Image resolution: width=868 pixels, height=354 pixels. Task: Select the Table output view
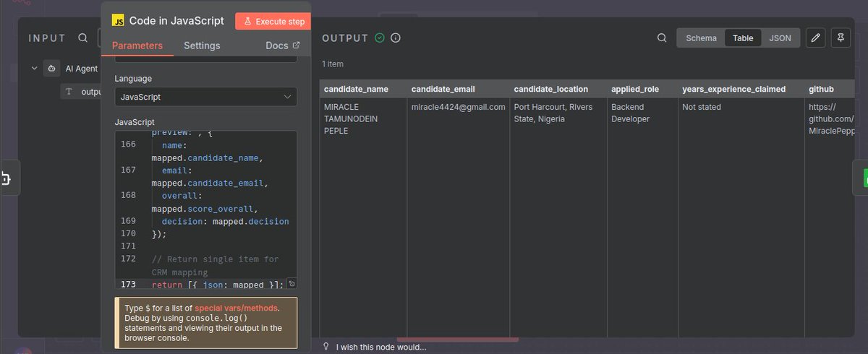[743, 38]
